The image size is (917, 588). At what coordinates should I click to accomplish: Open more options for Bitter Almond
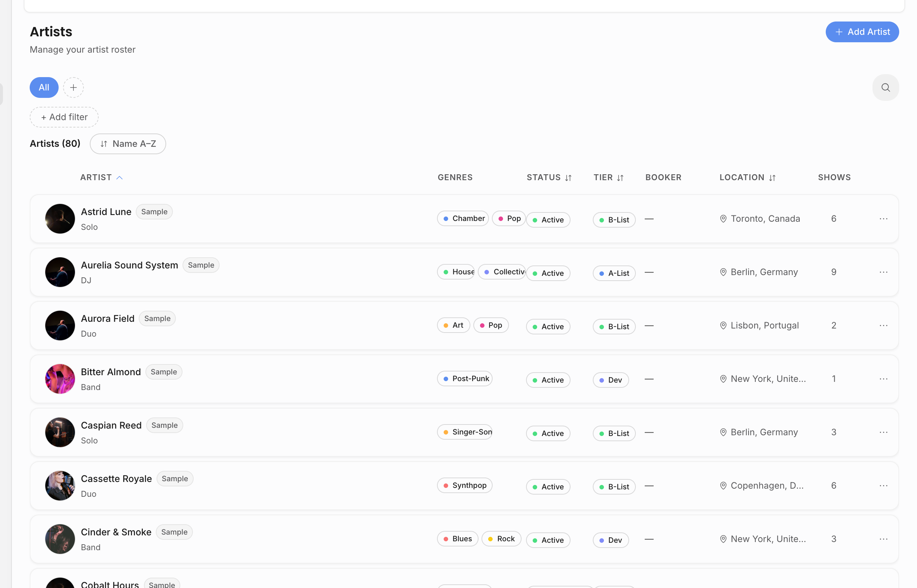(x=883, y=379)
